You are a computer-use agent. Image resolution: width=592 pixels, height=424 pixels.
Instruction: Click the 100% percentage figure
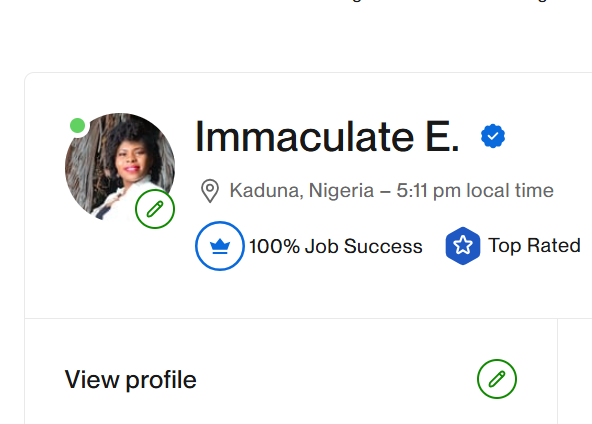274,246
